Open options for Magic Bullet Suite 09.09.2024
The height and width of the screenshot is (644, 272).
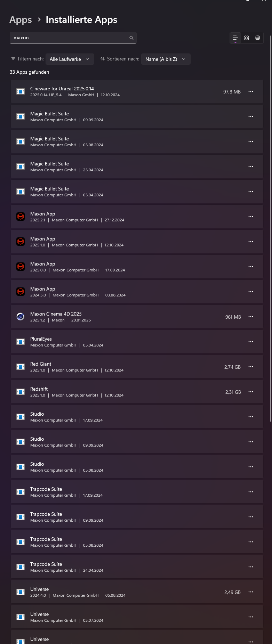251,116
